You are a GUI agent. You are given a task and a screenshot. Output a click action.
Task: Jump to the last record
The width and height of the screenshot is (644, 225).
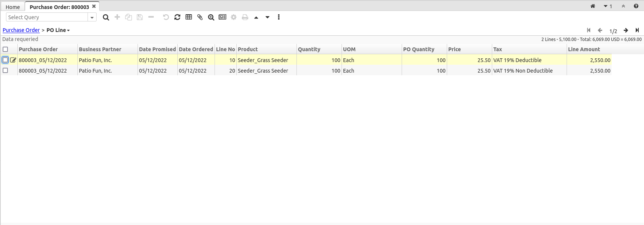pos(637,30)
